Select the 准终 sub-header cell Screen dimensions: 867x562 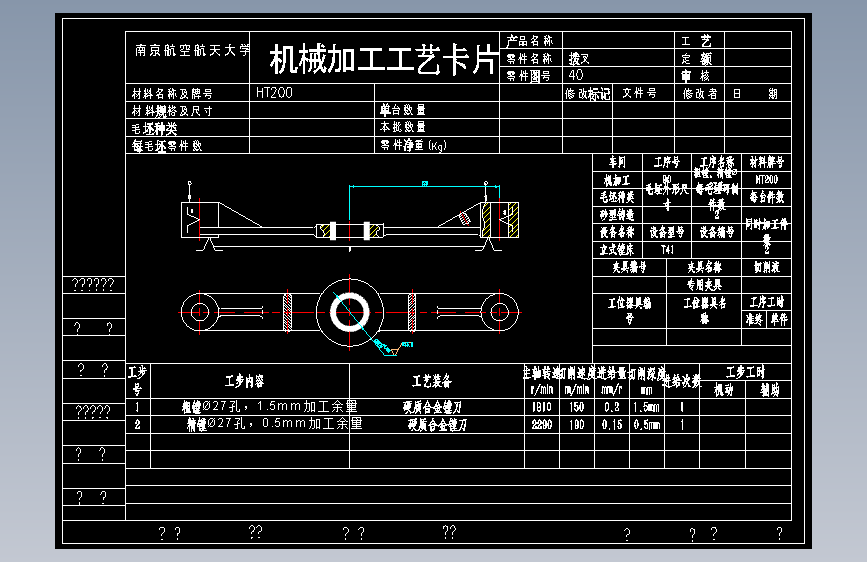tap(754, 319)
